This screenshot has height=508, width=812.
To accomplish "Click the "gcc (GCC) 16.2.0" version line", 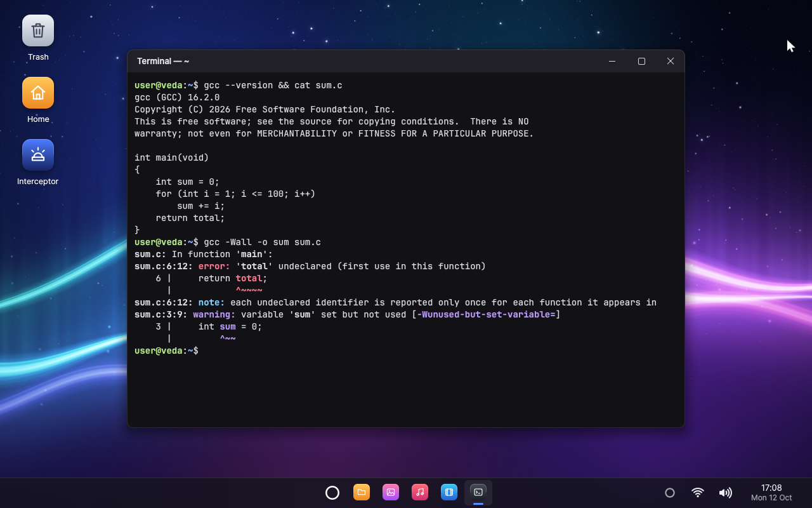I will [177, 97].
